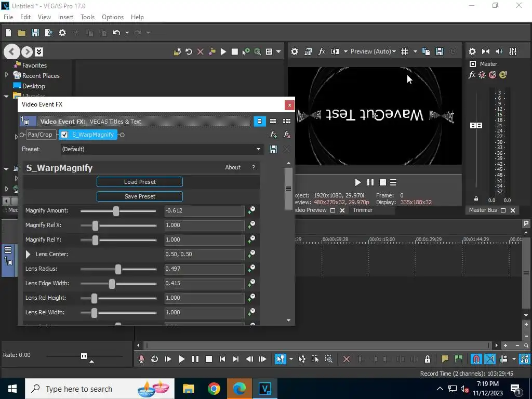Image resolution: width=532 pixels, height=399 pixels.
Task: Click the record microphone button
Action: click(x=141, y=359)
